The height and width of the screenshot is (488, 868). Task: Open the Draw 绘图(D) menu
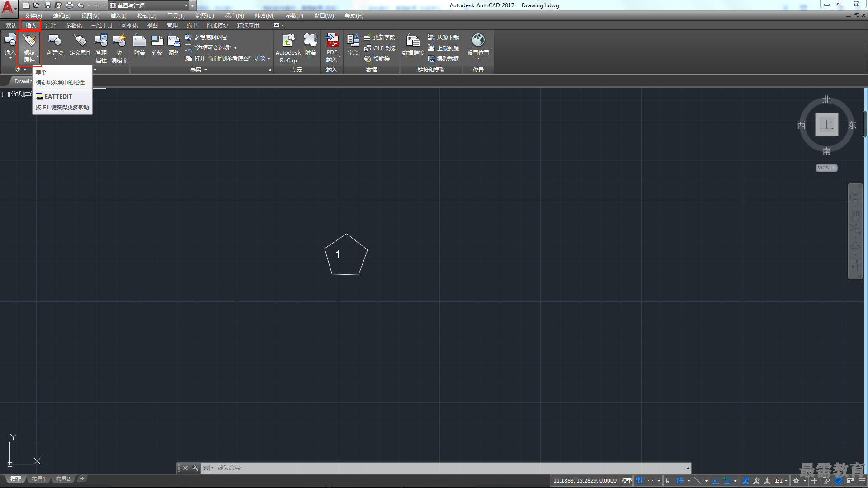coord(205,16)
